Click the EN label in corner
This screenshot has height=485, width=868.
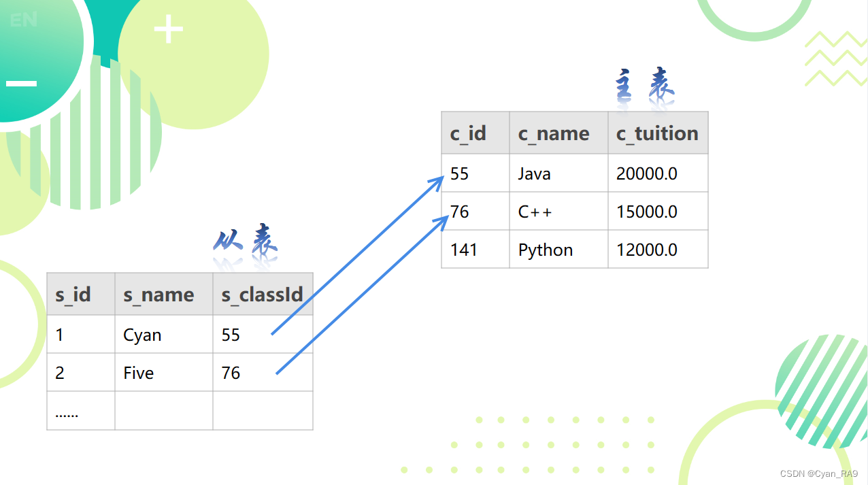tap(24, 20)
